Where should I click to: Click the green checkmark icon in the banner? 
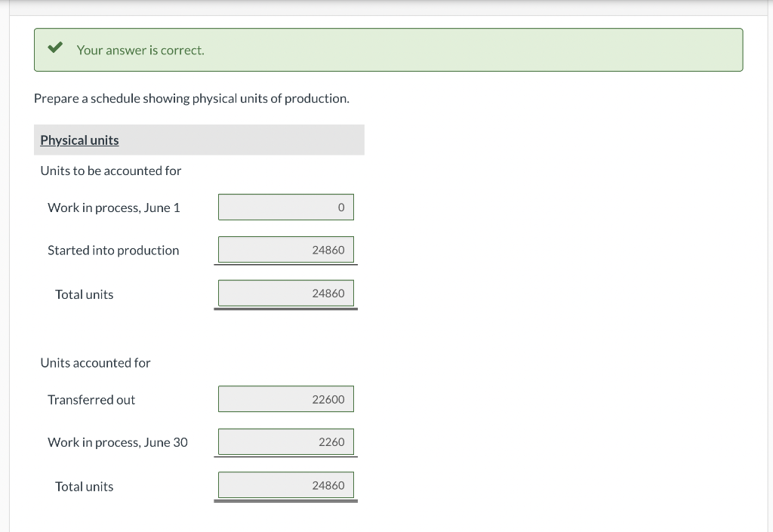55,48
